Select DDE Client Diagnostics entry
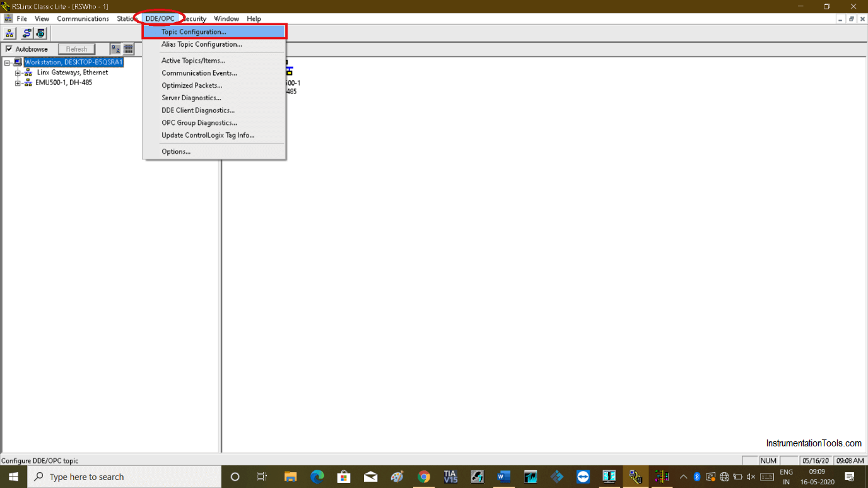 point(214,110)
